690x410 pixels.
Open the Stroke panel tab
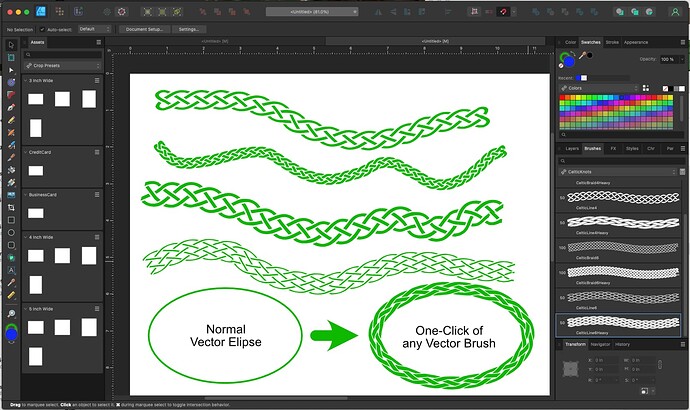point(612,43)
